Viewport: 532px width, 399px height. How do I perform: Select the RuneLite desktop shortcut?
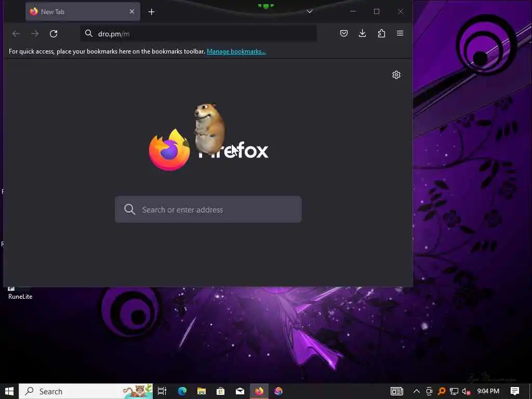tap(20, 294)
